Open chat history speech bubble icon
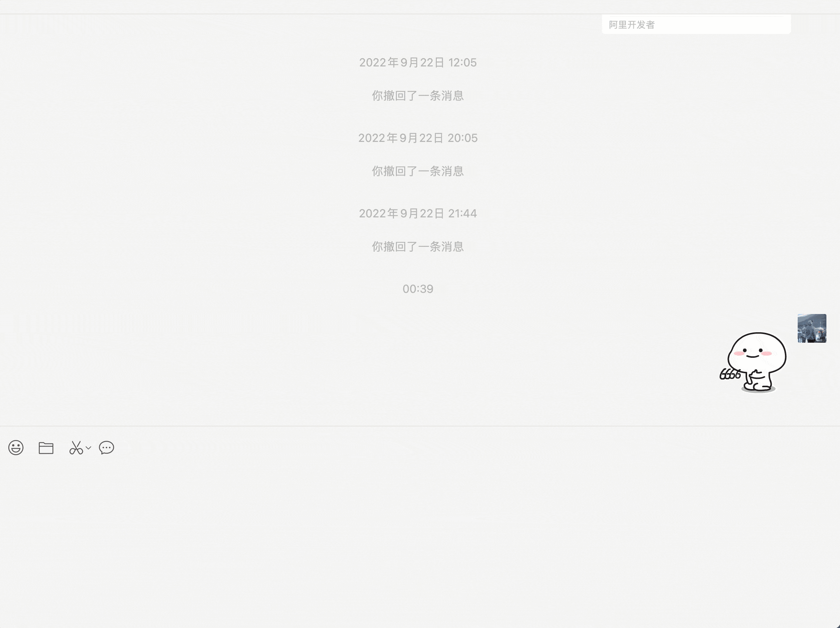Screen dimensions: 840x628 107,448
